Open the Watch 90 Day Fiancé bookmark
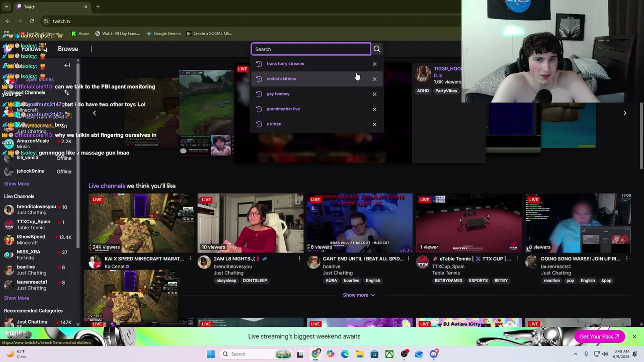The image size is (644, 362). [x=117, y=33]
